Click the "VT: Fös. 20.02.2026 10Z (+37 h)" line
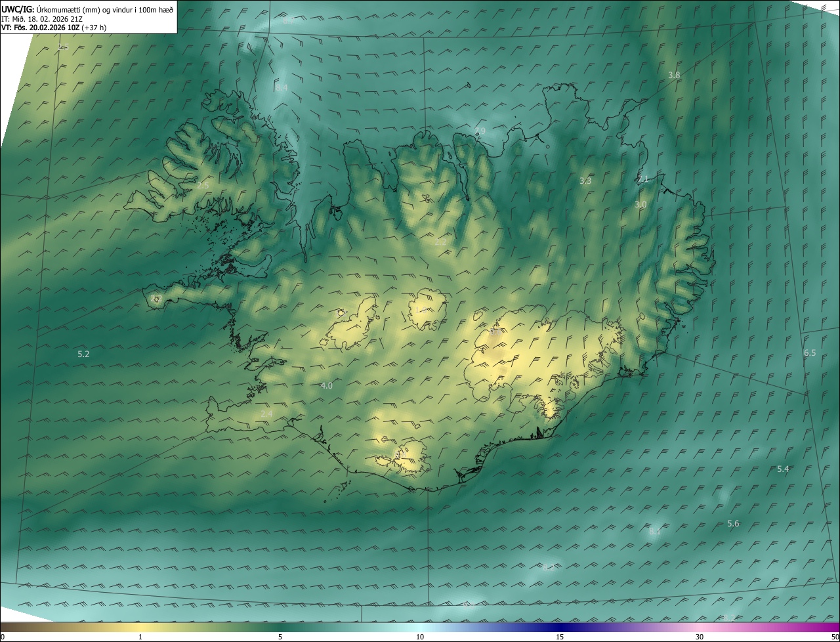Viewport: 840px width, 642px height. (x=54, y=28)
